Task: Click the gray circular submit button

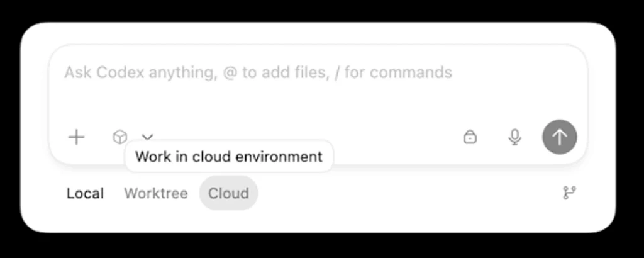Action: [559, 137]
